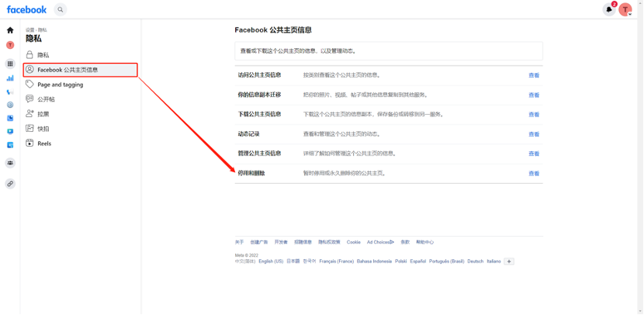The width and height of the screenshot is (644, 315).
Task: Open the search magnifier icon
Action: [61, 9]
